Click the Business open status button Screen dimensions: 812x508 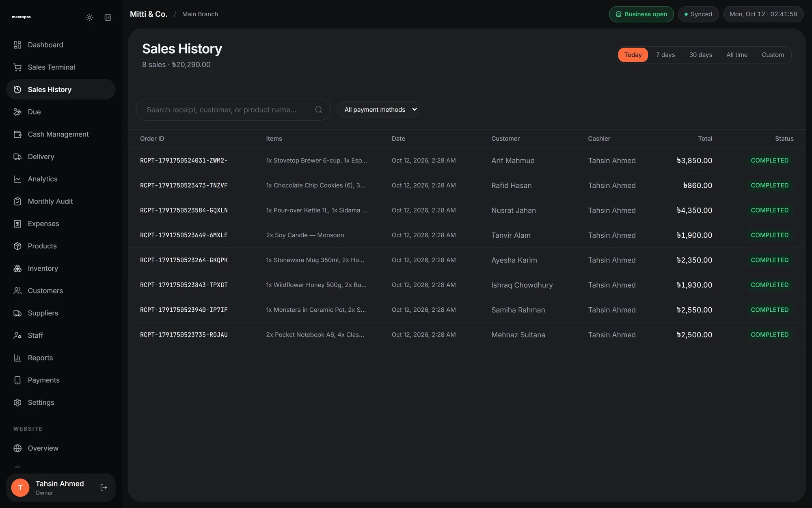641,14
